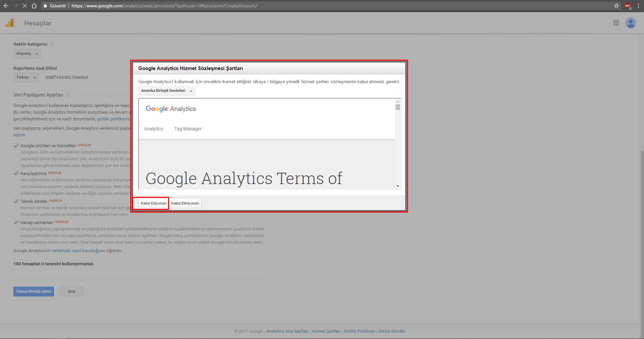Click the browser back arrow
This screenshot has height=339, width=644.
(6, 6)
